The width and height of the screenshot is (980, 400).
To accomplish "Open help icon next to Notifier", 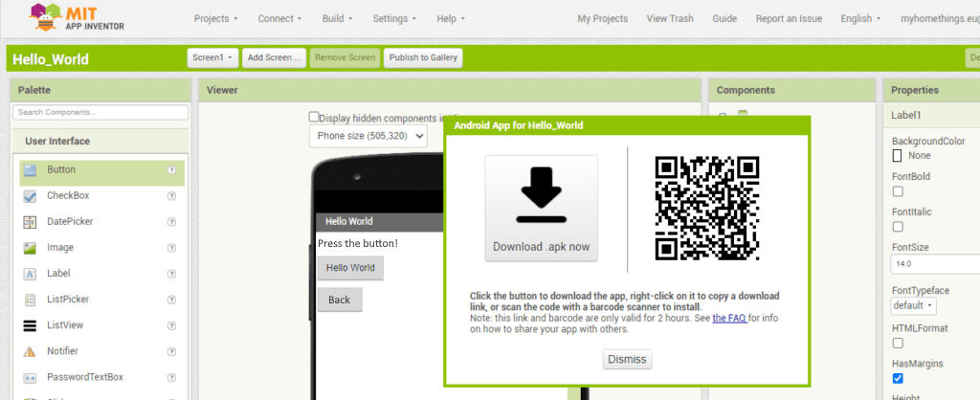I will tap(172, 352).
